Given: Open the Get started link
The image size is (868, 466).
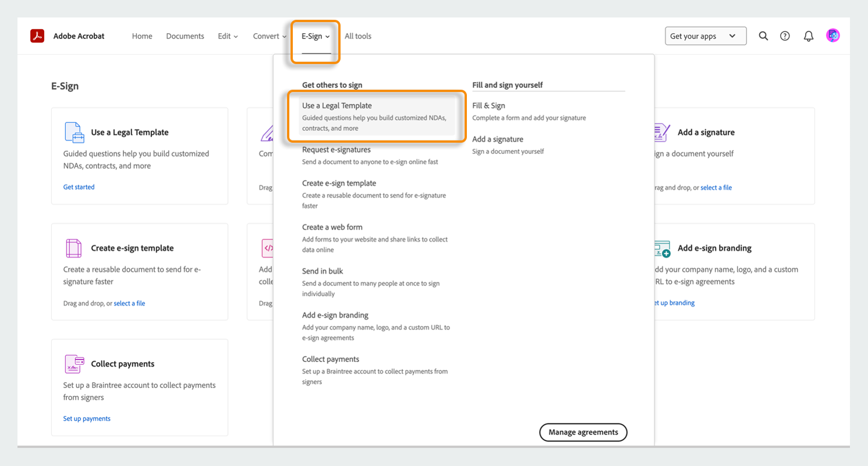Looking at the screenshot, I should [79, 187].
